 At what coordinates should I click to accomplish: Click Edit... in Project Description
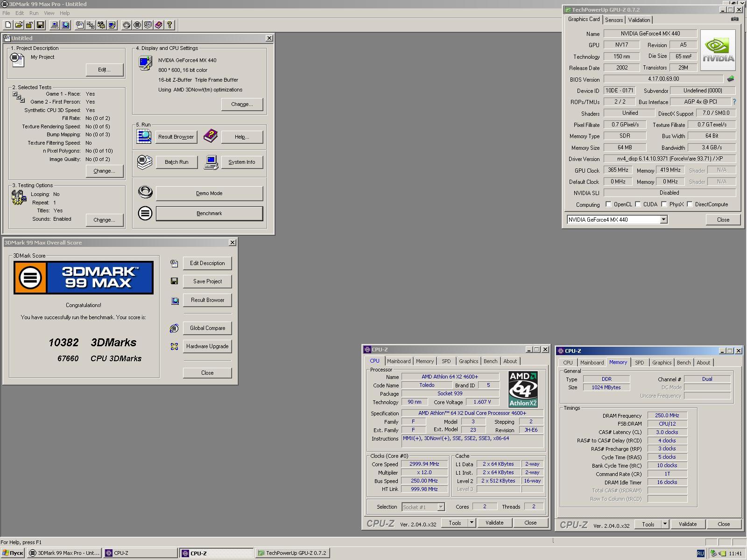(105, 70)
